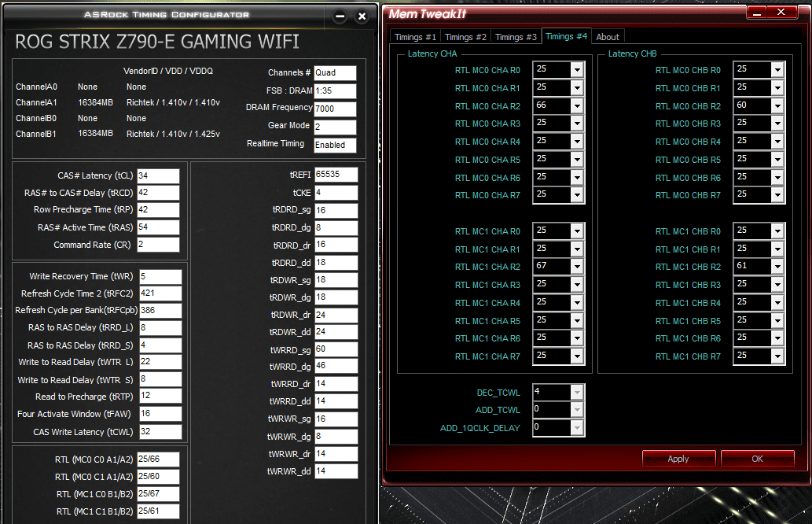Click the FSB : DRAM ratio field

pos(335,90)
